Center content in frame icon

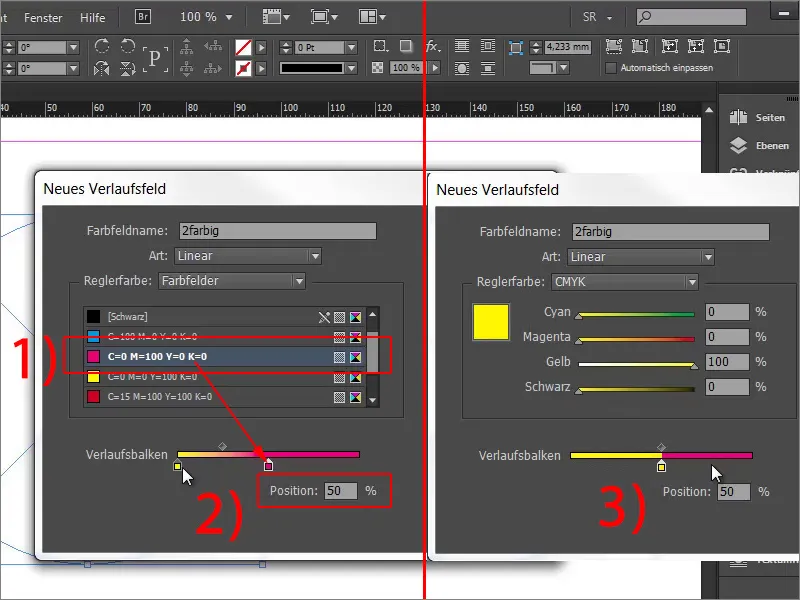pyautogui.click(x=721, y=46)
